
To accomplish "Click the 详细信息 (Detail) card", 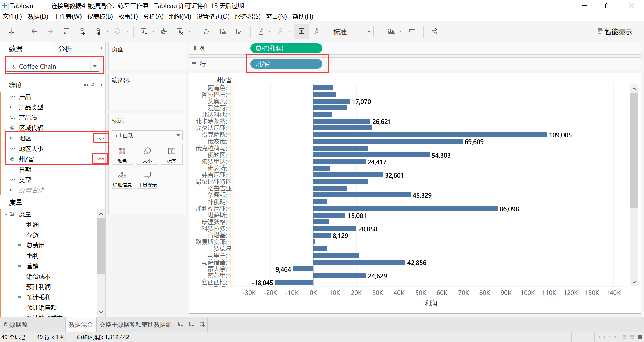I will [122, 178].
